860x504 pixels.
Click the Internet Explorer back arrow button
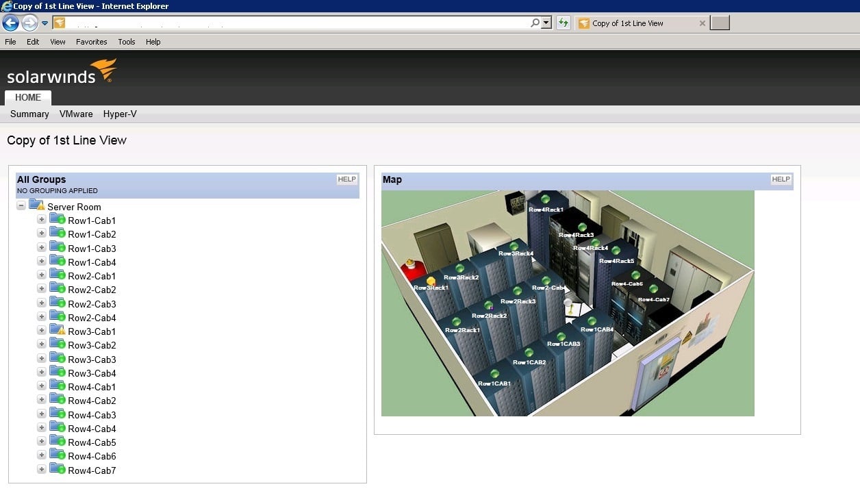10,23
